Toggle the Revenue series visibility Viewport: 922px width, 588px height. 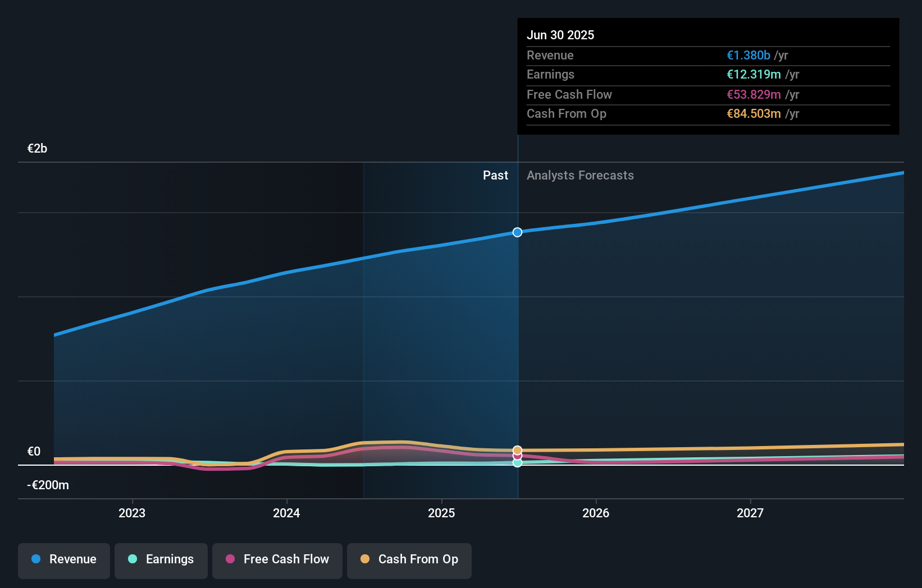[63, 561]
